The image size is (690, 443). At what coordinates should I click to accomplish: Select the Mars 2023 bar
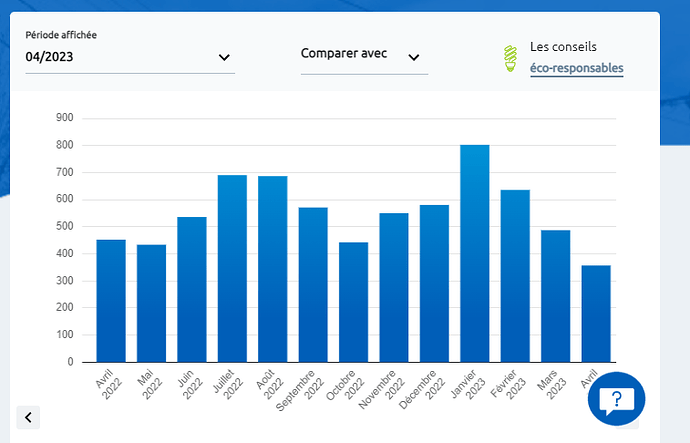tap(555, 296)
